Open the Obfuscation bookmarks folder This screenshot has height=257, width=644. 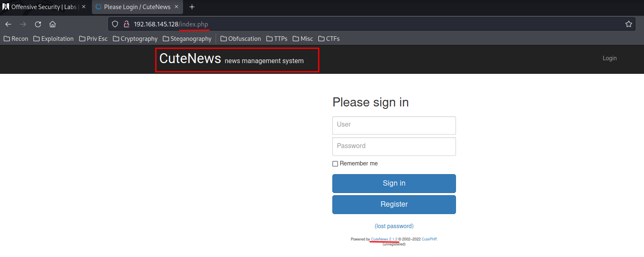click(241, 39)
